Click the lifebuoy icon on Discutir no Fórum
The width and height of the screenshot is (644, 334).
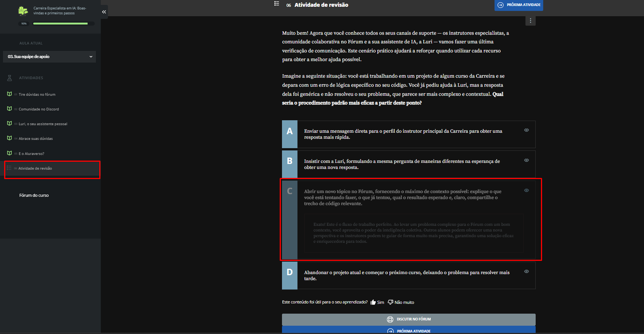point(390,319)
